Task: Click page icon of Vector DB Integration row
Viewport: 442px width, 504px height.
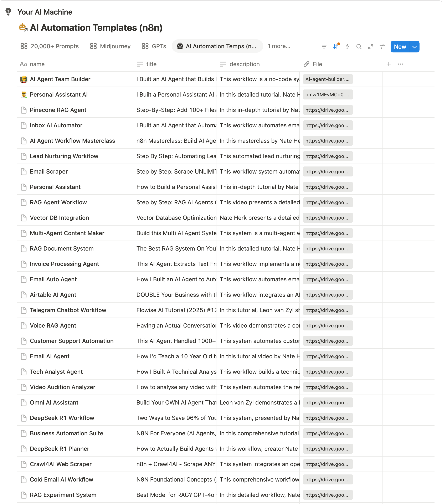Action: tap(24, 218)
